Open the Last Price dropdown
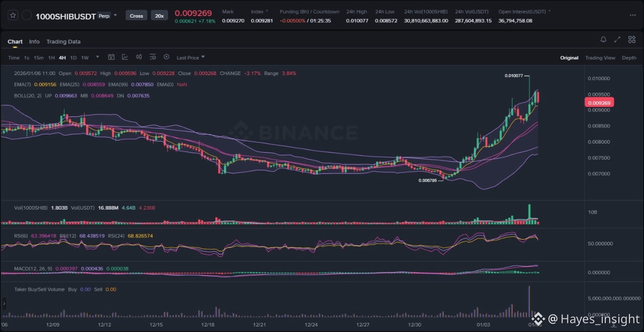This screenshot has width=644, height=332. click(x=190, y=58)
